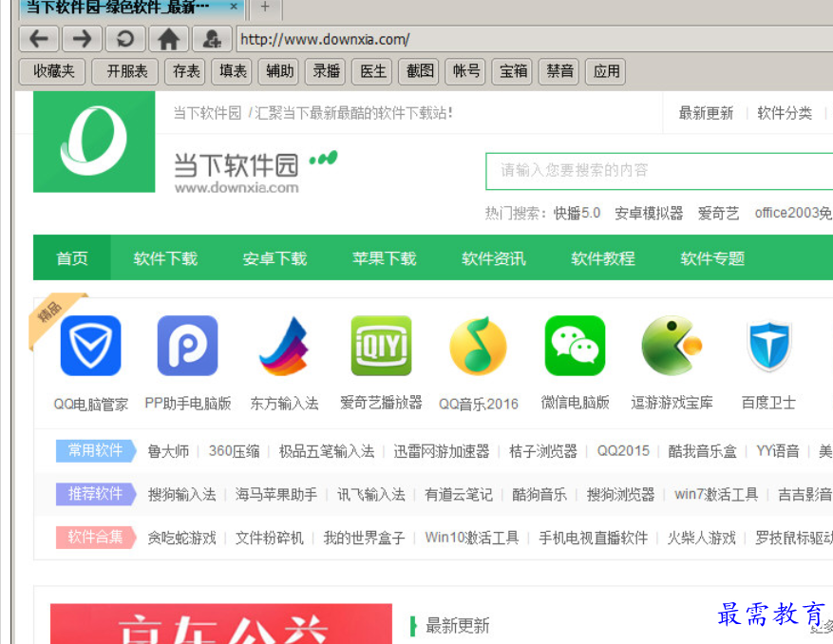Focus the site search input box
833x644 pixels.
[x=659, y=171]
